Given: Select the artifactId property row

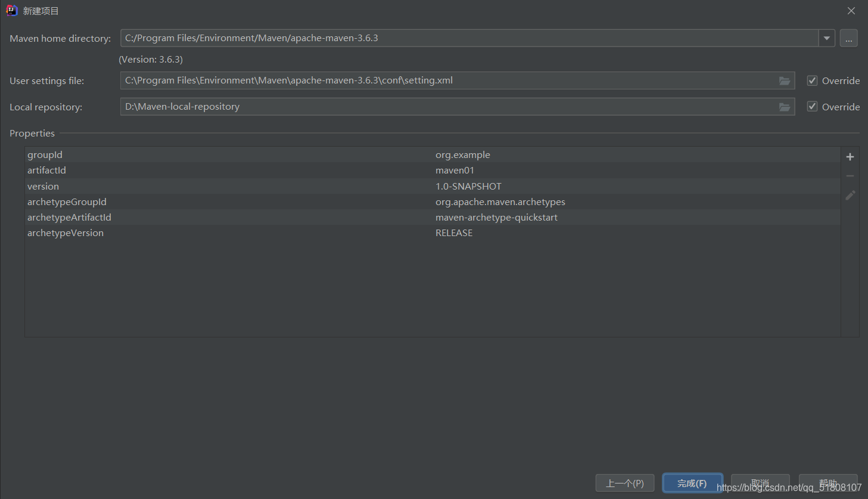Looking at the screenshot, I should 433,170.
